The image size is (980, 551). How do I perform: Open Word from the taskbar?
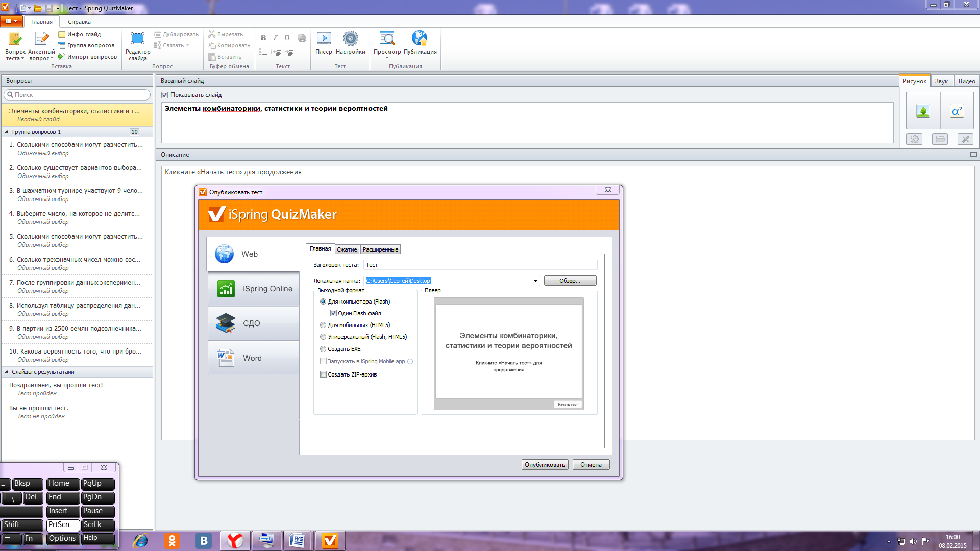click(x=297, y=541)
